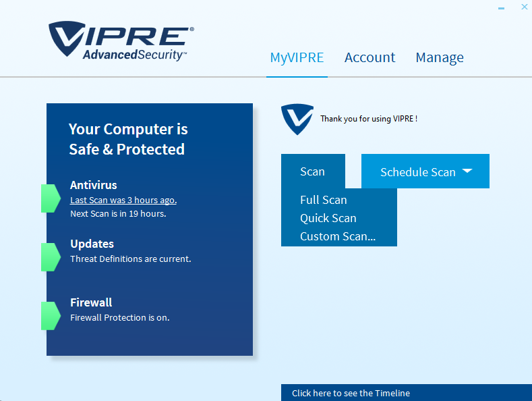Click here to see the Timeline bar
Viewport: 532px width, 401px height.
pyautogui.click(x=407, y=392)
